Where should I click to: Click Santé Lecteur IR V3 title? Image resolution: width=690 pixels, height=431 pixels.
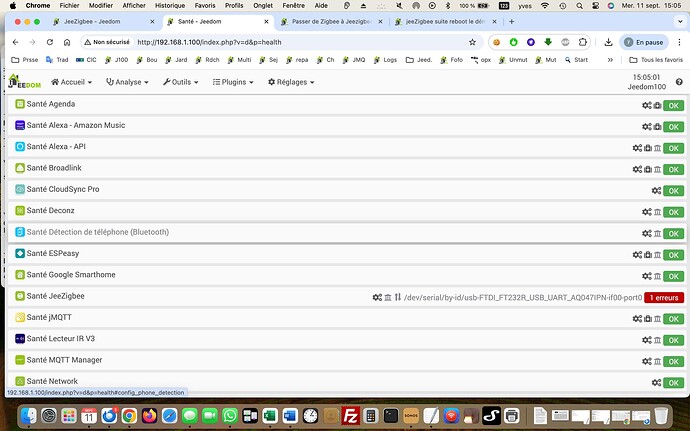click(x=61, y=339)
